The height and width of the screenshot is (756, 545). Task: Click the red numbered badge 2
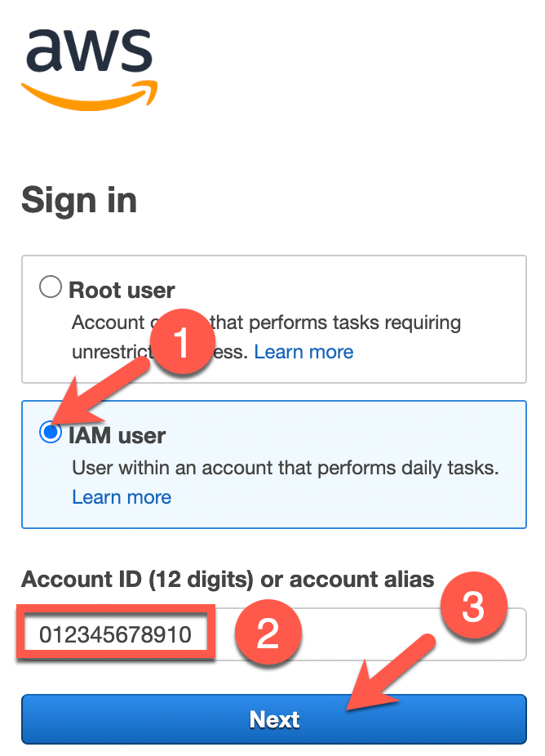click(x=269, y=632)
